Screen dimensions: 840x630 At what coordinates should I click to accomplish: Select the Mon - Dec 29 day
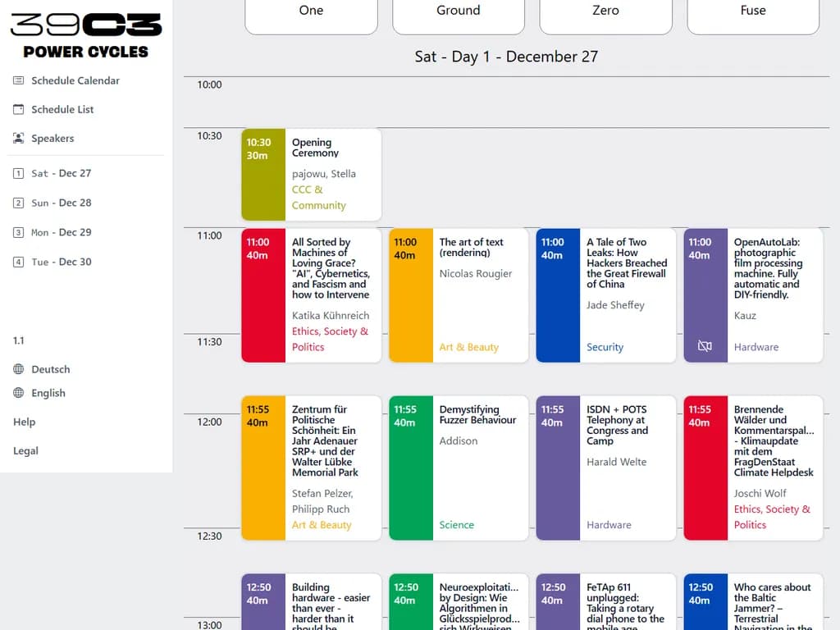61,232
